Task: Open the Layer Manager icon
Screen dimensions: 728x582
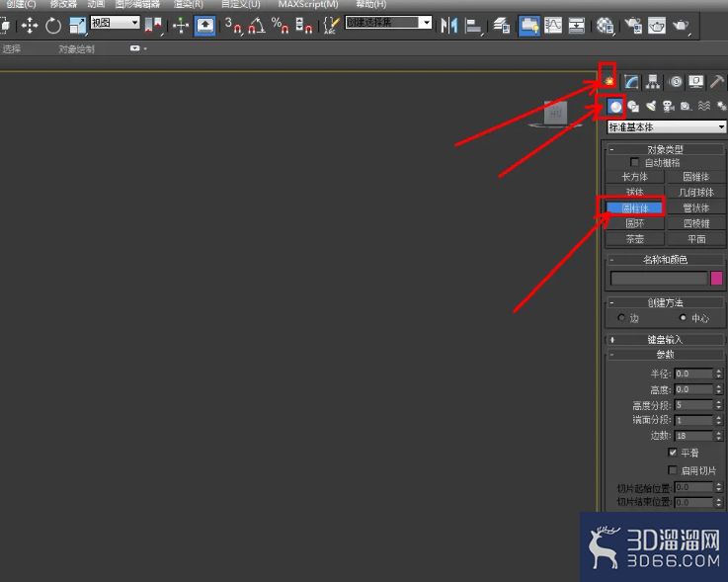Action: (x=502, y=25)
